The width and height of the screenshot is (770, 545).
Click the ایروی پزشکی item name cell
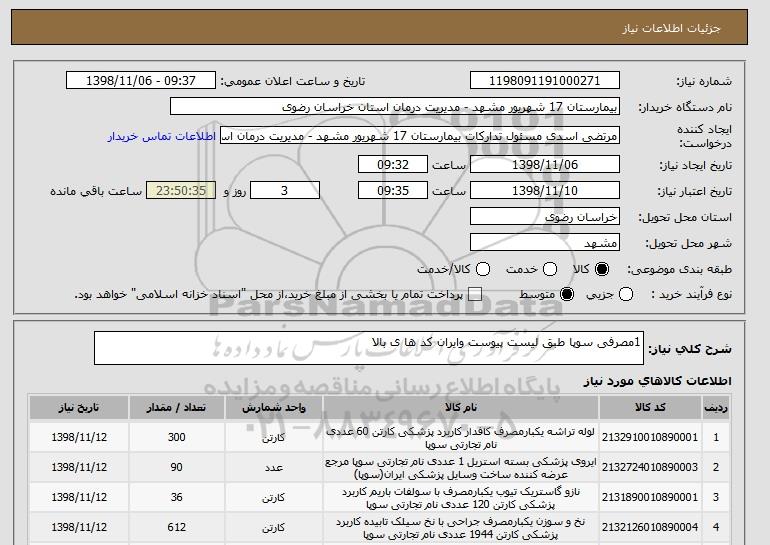(x=461, y=468)
